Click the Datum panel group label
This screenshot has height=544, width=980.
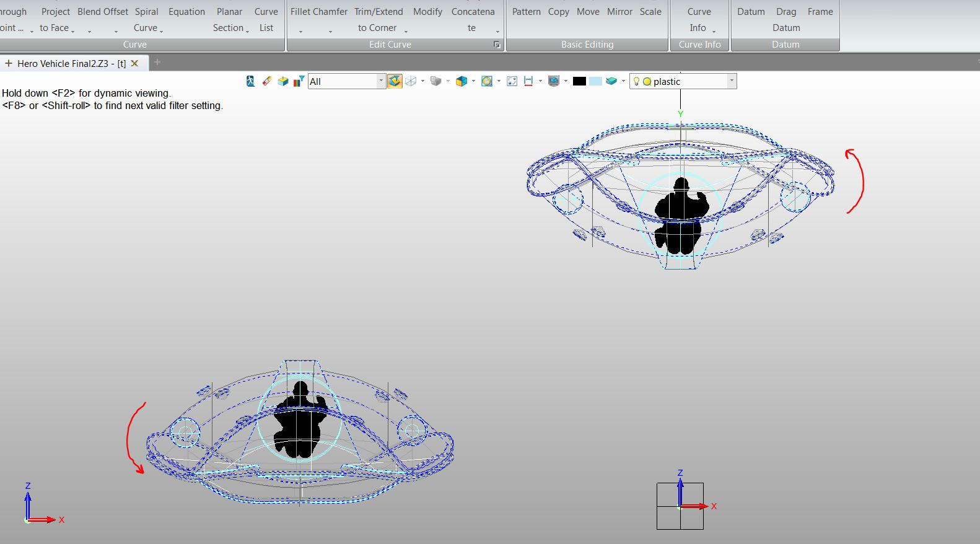pyautogui.click(x=785, y=45)
